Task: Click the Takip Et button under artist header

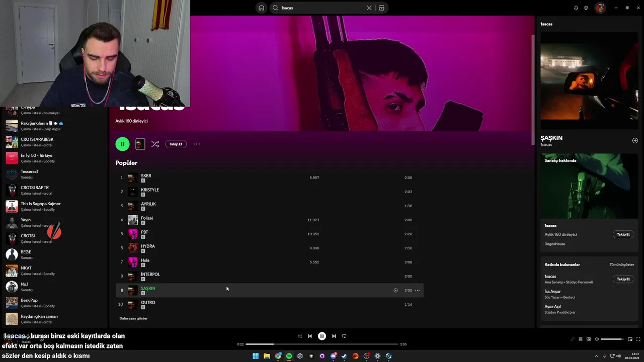Action: [x=176, y=144]
